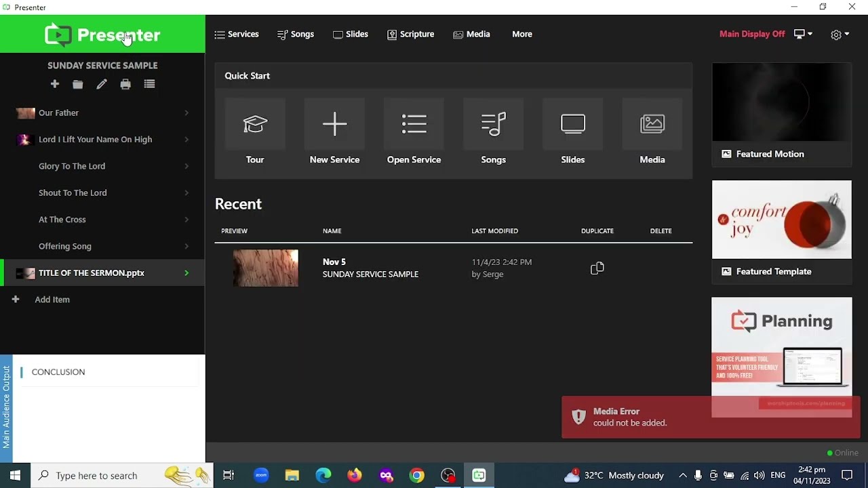Open the Media menu in the top bar
The height and width of the screenshot is (488, 868).
[471, 34]
